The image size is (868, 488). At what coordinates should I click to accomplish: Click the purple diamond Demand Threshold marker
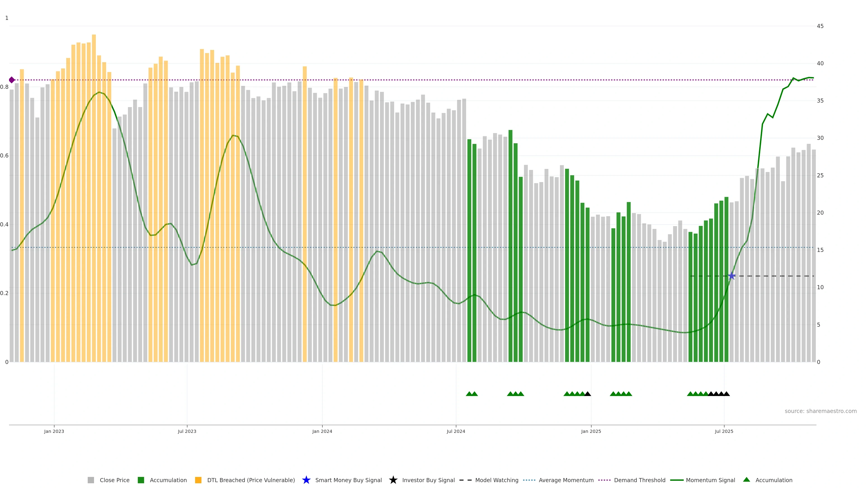12,80
